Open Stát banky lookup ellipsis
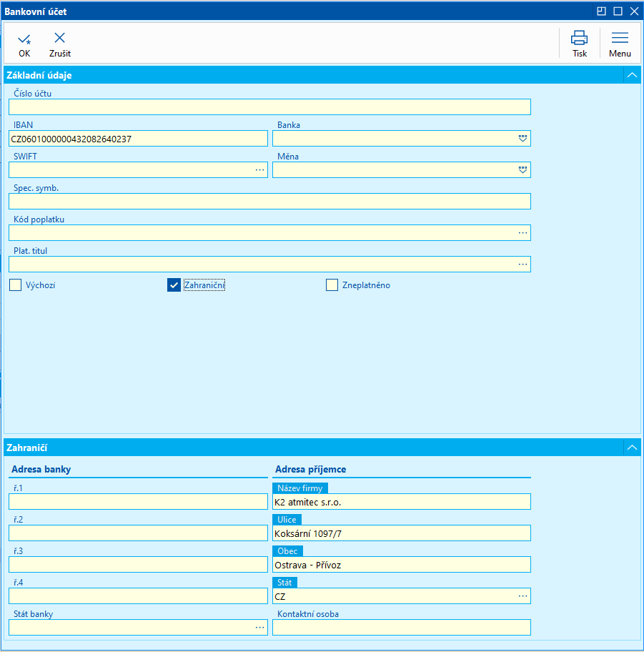 [259, 628]
